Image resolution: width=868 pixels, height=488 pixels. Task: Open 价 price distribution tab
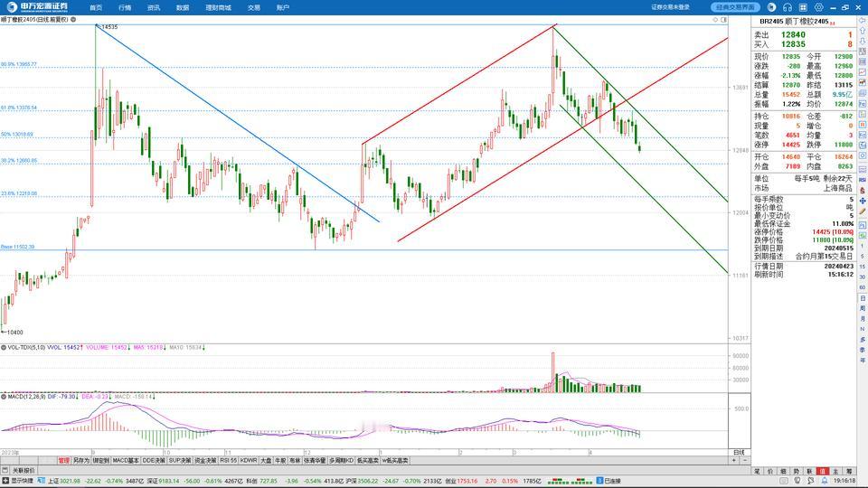coord(770,471)
